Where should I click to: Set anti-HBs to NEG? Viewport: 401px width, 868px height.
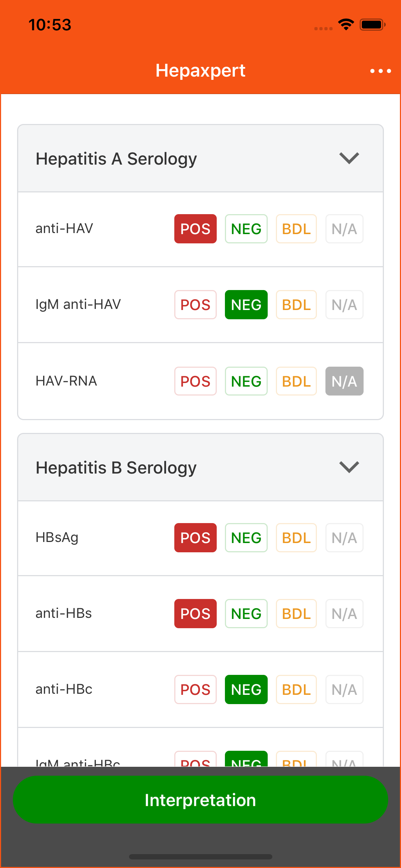pyautogui.click(x=246, y=614)
